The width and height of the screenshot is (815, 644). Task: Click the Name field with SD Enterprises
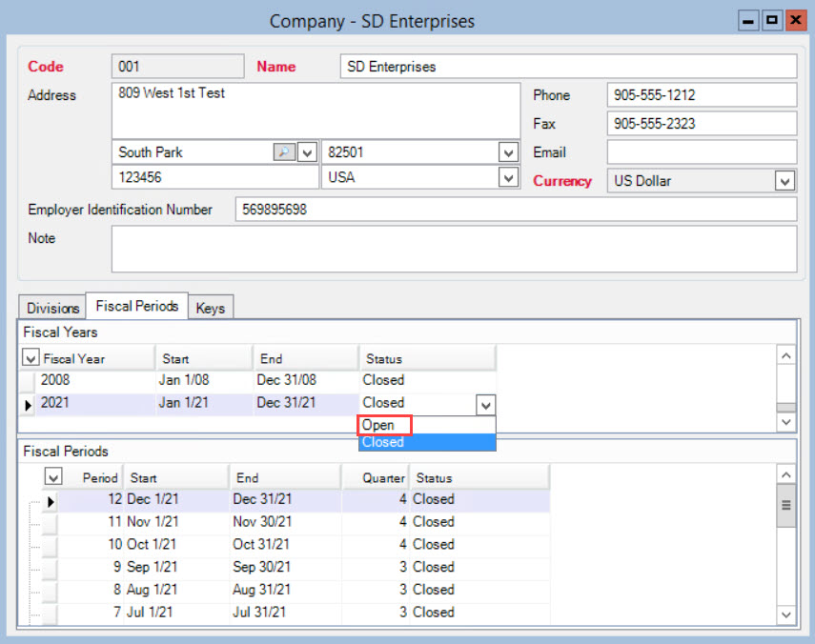pyautogui.click(x=569, y=67)
